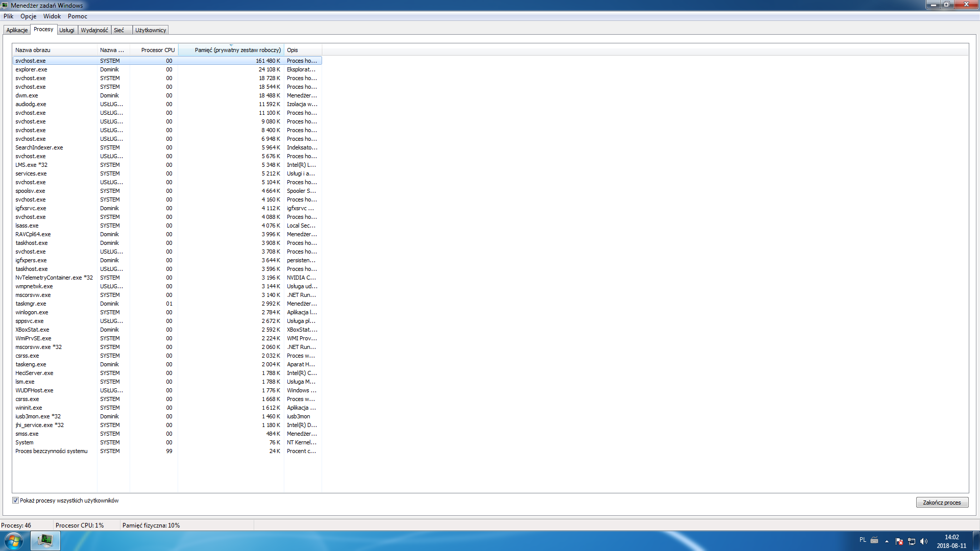This screenshot has width=980, height=551.
Task: Select the SearchIndexer.exe process
Action: (x=167, y=147)
